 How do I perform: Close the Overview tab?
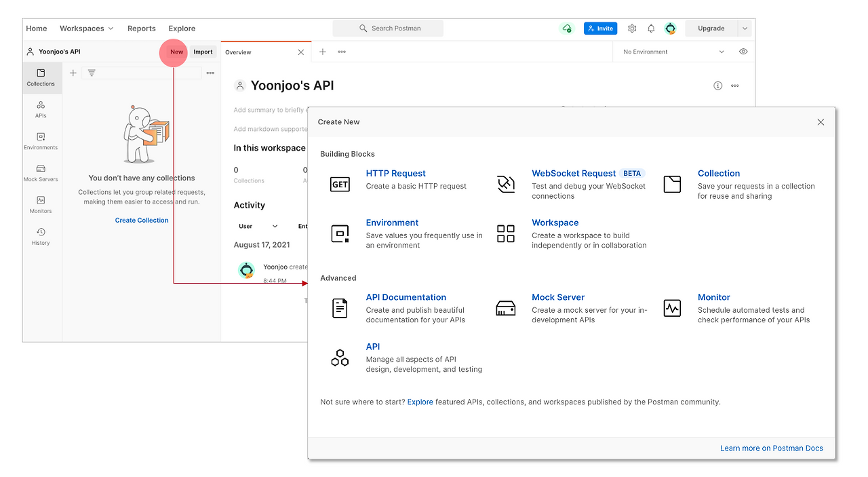point(302,52)
